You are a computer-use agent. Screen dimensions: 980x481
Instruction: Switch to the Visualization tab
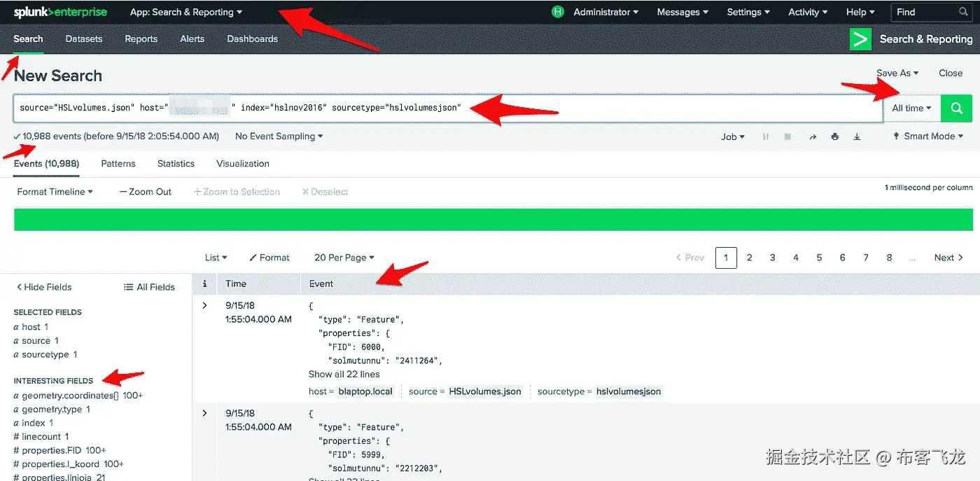click(243, 163)
